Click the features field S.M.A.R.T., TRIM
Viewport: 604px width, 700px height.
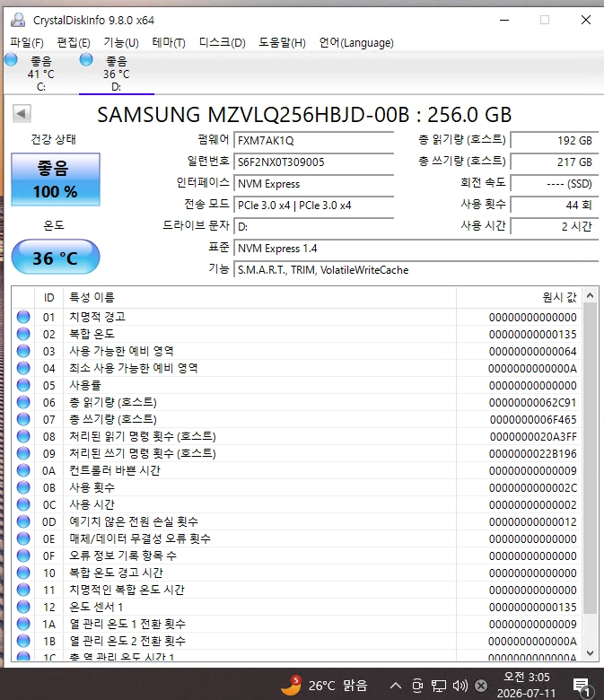tap(416, 269)
